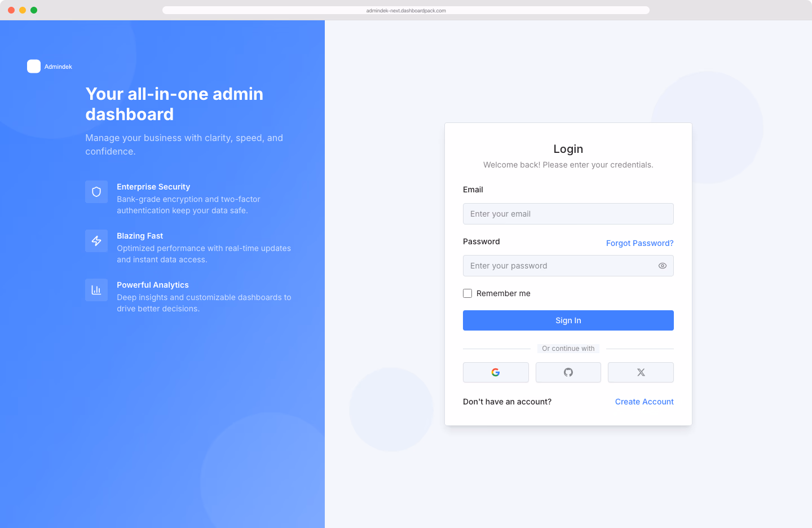Image resolution: width=812 pixels, height=528 pixels.
Task: Open the Create Account link
Action: [645, 402]
